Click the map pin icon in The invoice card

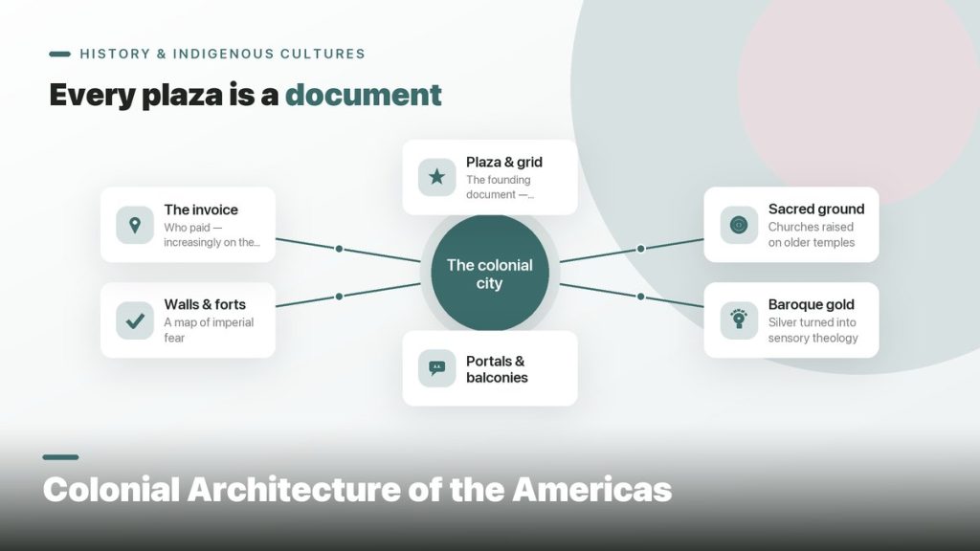[x=135, y=225]
